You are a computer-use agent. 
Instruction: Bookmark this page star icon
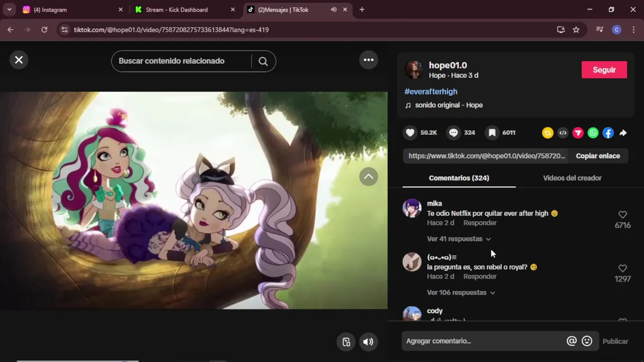[x=576, y=30]
